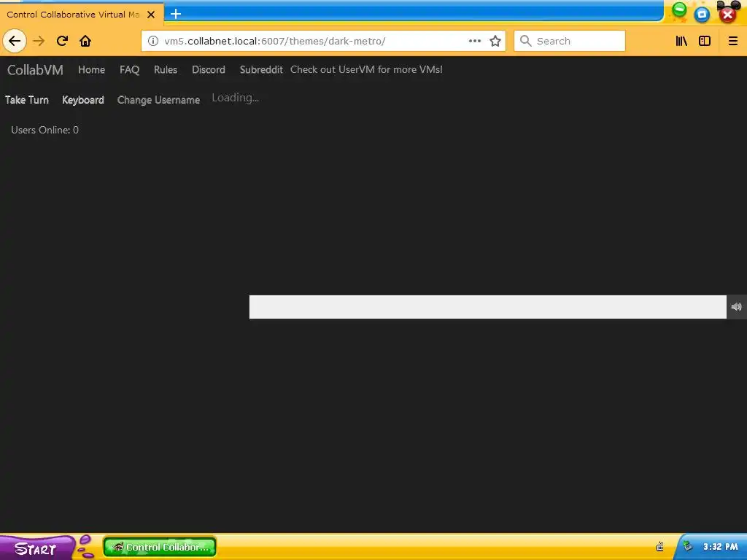Go to Home in the navbar
This screenshot has height=560, width=747.
pos(91,69)
